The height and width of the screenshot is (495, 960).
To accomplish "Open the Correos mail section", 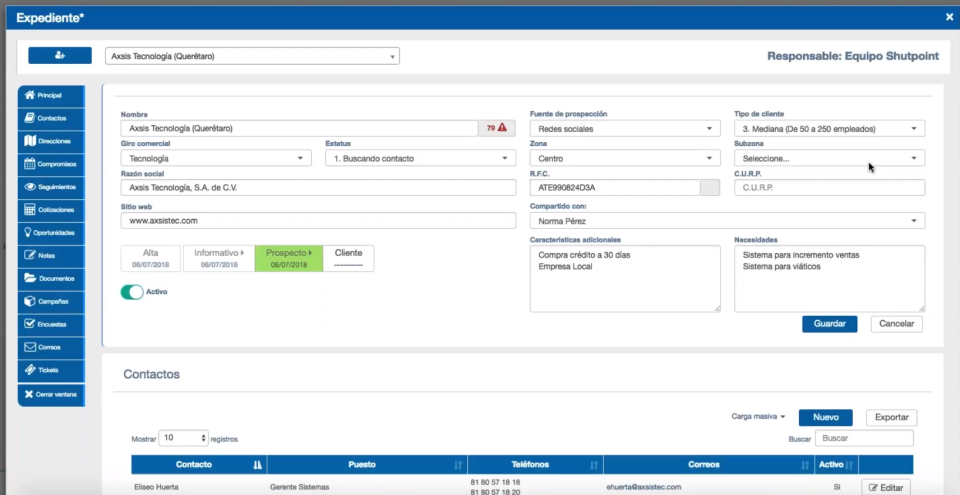I will [x=51, y=347].
